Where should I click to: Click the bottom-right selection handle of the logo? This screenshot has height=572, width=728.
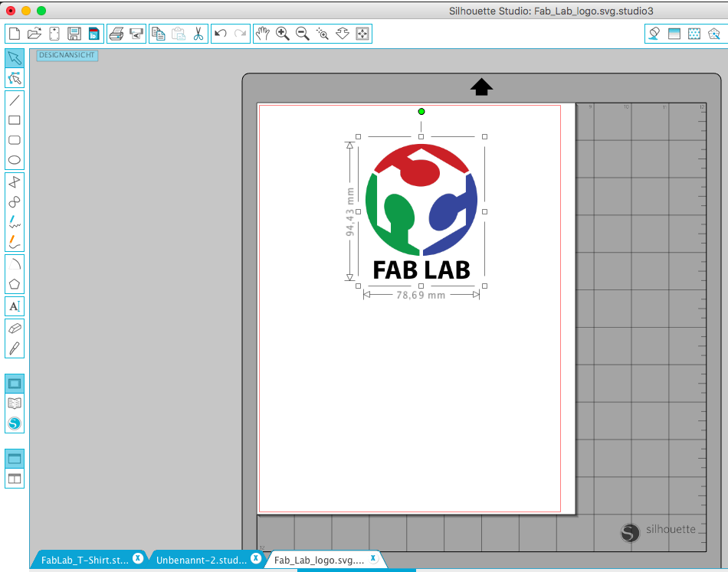[484, 286]
